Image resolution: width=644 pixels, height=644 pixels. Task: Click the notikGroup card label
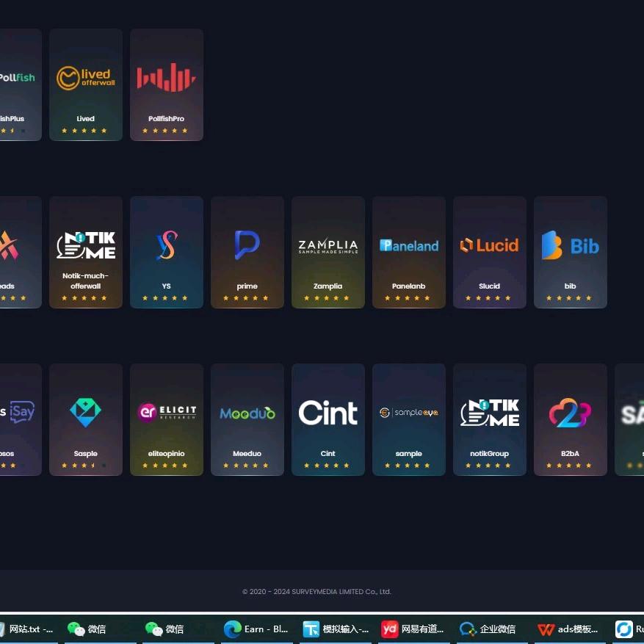pyautogui.click(x=490, y=454)
